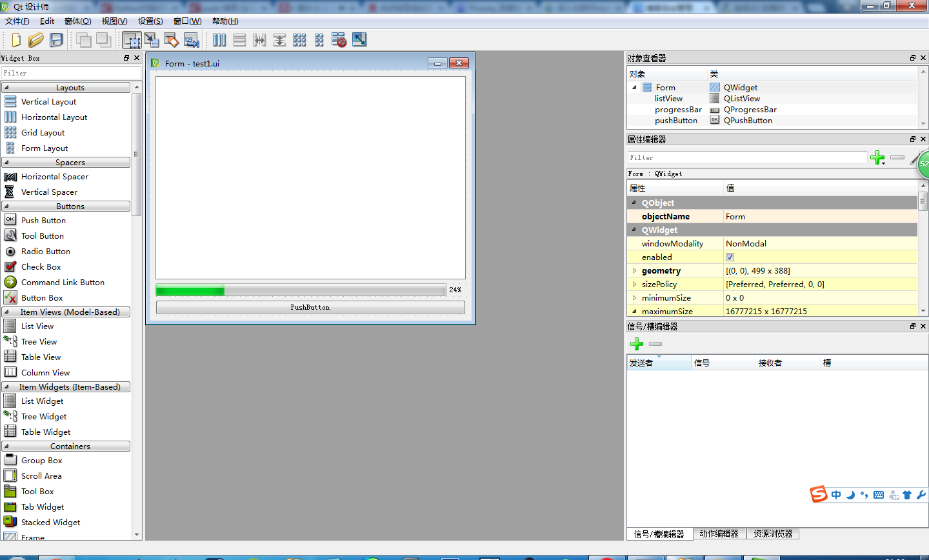Screen dimensions: 929x560
Task: Add a dynamic property with green plus
Action: pyautogui.click(x=877, y=157)
